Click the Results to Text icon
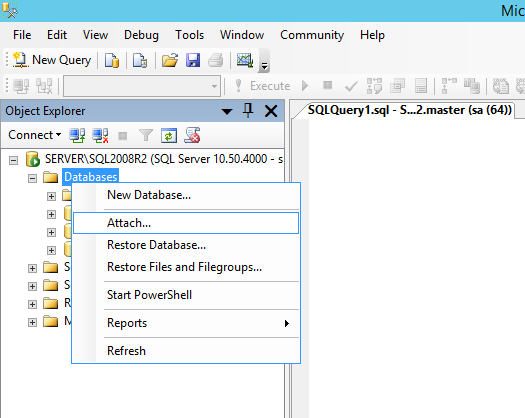Viewport: 525px width, 418px height. [x=501, y=86]
